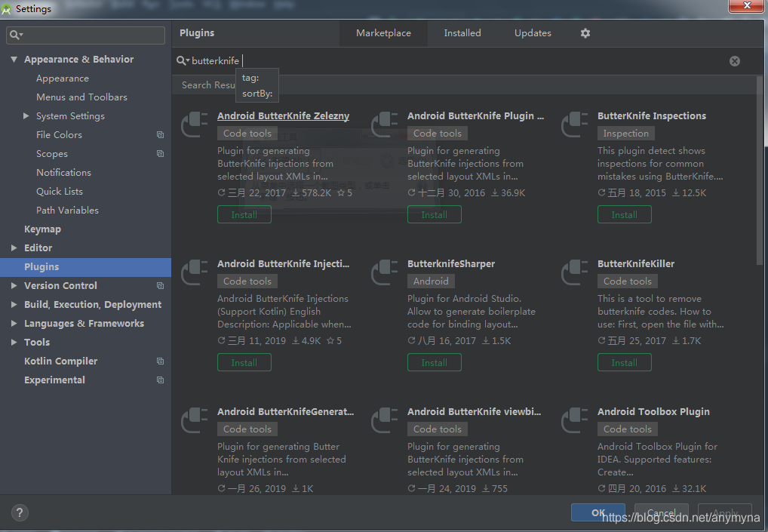Switch to the Updates tab

(x=533, y=33)
